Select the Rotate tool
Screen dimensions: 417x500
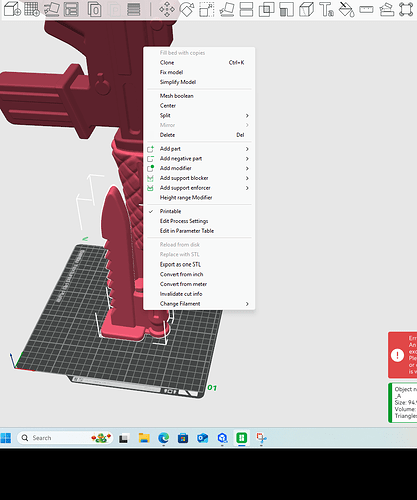pos(187,9)
